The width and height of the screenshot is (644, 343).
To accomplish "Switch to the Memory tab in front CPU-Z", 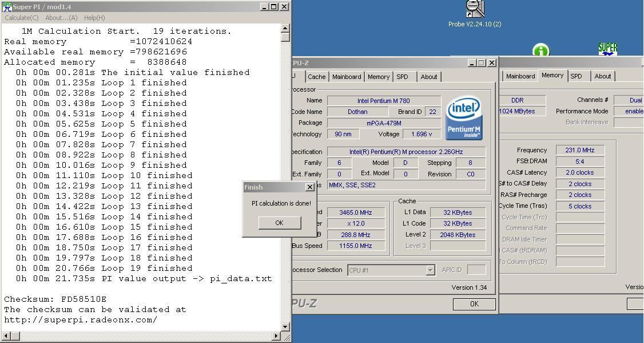I will [378, 77].
